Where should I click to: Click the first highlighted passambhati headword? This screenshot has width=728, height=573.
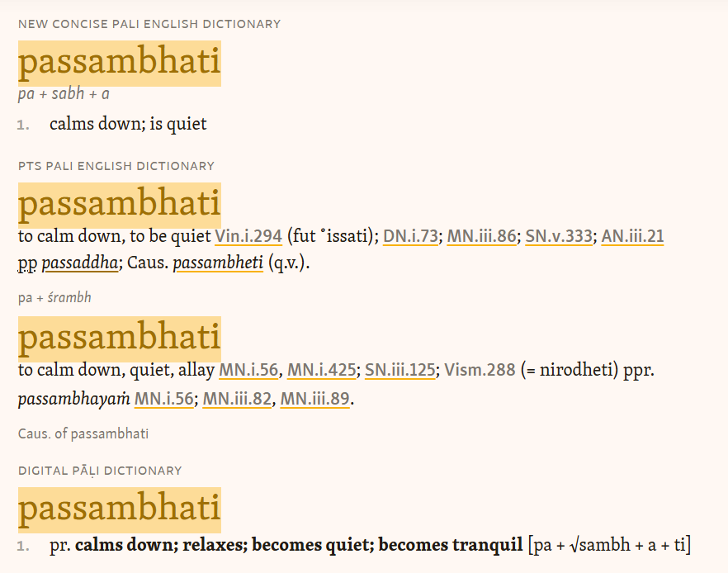coord(120,64)
